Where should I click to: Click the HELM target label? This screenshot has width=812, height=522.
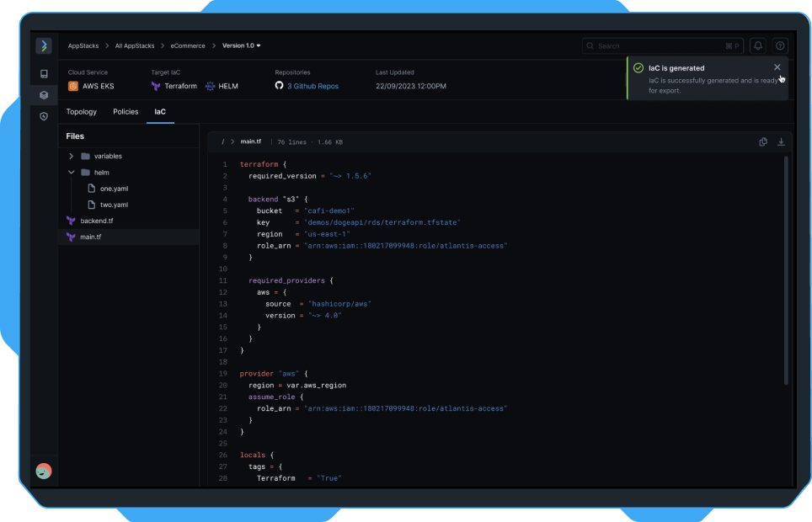point(228,86)
